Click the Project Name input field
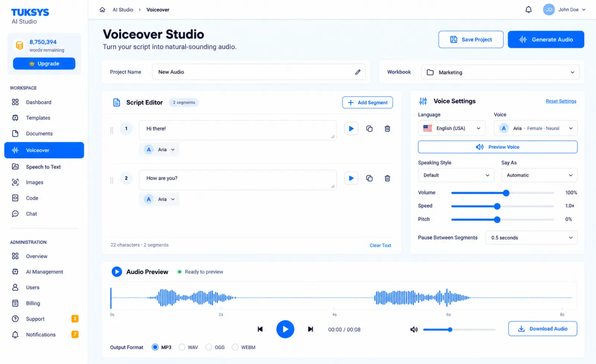Image resolution: width=596 pixels, height=364 pixels. [259, 72]
